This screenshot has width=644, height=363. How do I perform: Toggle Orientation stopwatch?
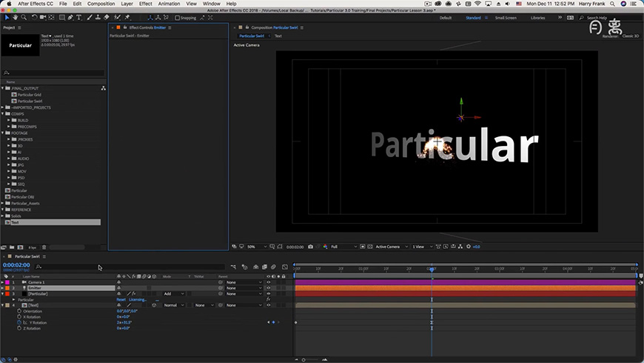point(19,311)
